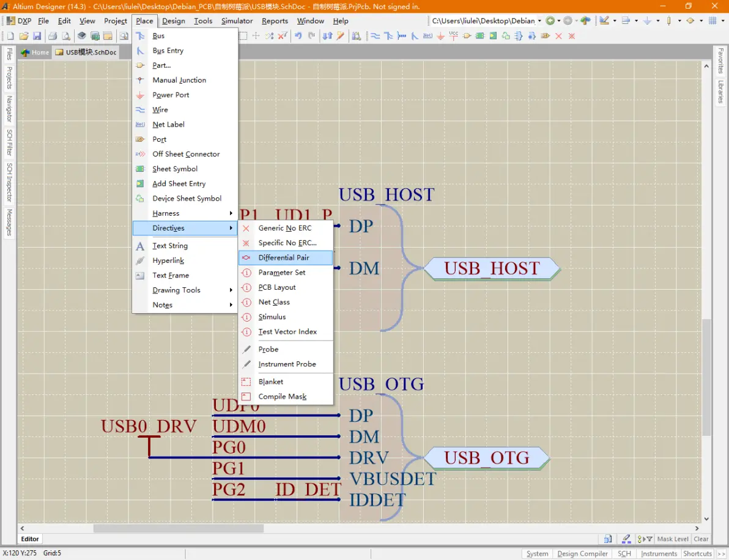Select the place net label toolbar icon
Viewport: 729px width, 560px height.
[x=427, y=36]
